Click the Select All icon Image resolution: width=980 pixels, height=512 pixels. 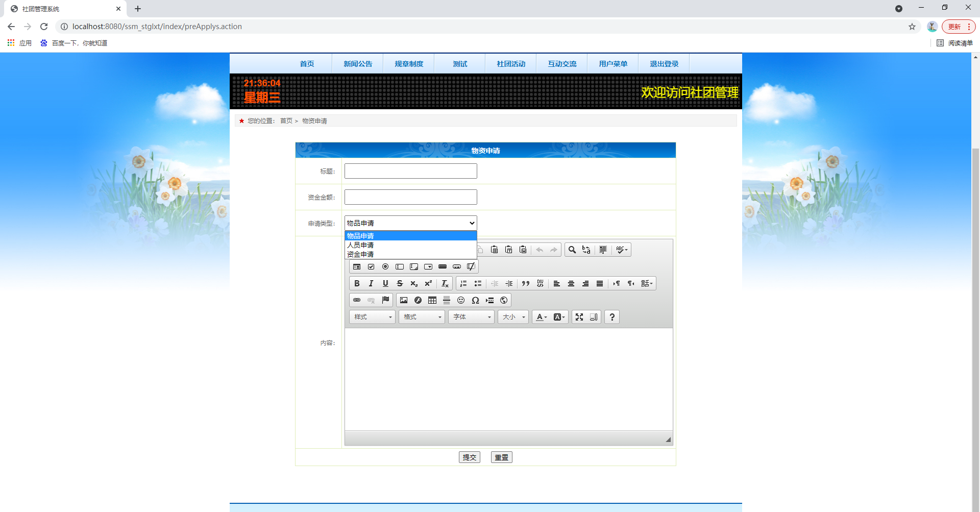point(603,250)
